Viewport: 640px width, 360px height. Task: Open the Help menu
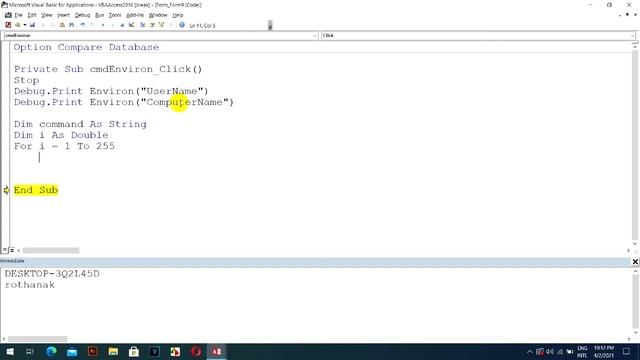pyautogui.click(x=178, y=15)
